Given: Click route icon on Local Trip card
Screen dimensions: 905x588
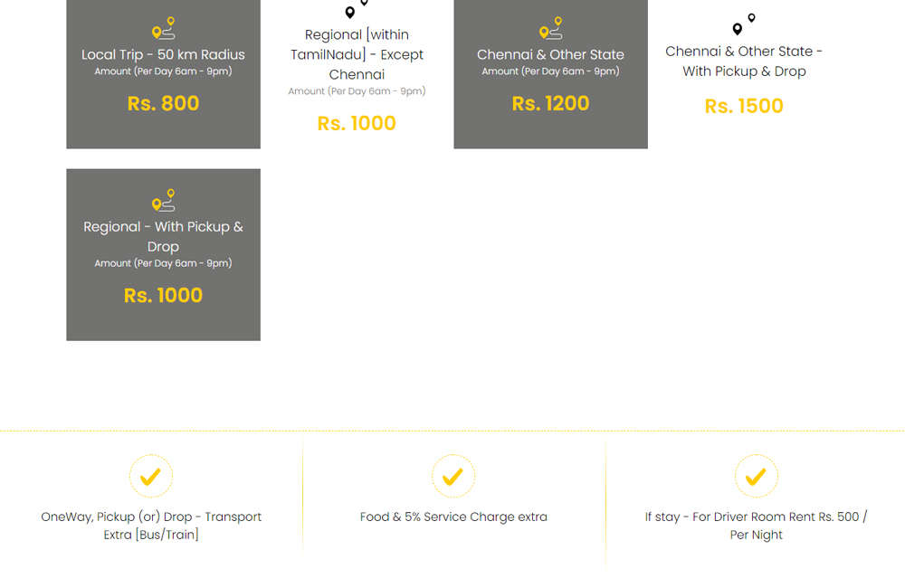Looking at the screenshot, I should pyautogui.click(x=163, y=28).
